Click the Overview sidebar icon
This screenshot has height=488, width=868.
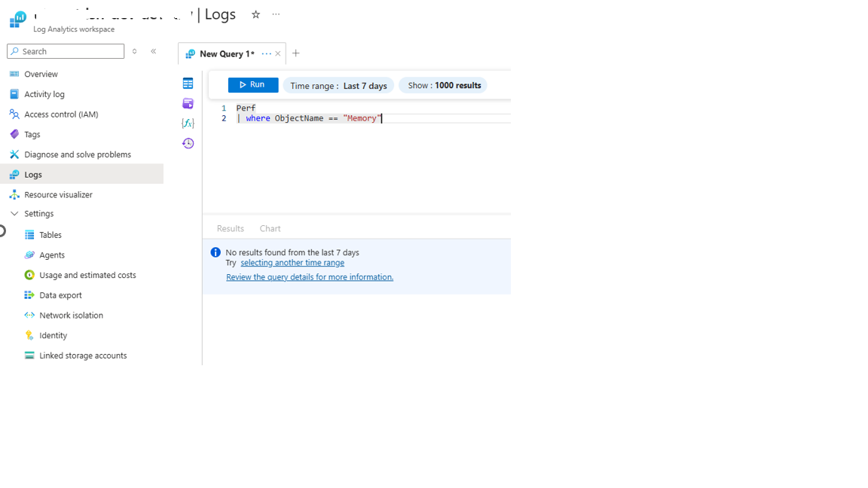(14, 74)
